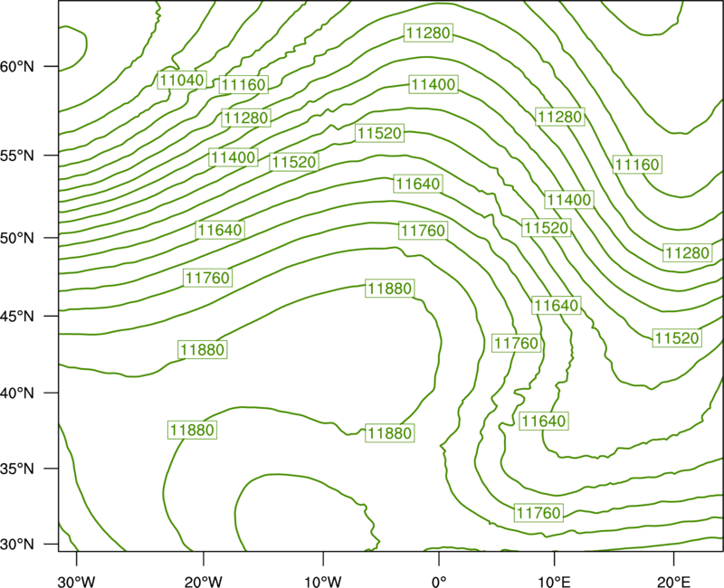The height and width of the screenshot is (588, 724).
Task: Click the 11040 contour label
Action: (x=182, y=81)
